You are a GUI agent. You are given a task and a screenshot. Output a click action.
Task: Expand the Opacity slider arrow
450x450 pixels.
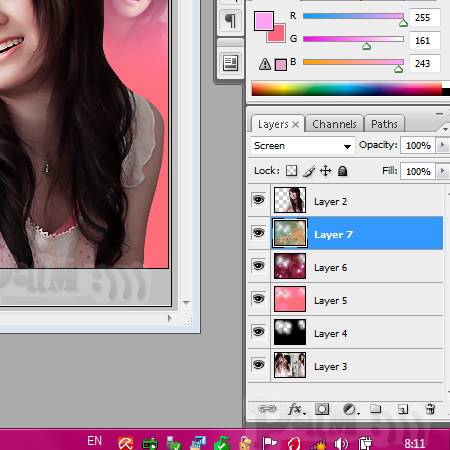(x=443, y=145)
